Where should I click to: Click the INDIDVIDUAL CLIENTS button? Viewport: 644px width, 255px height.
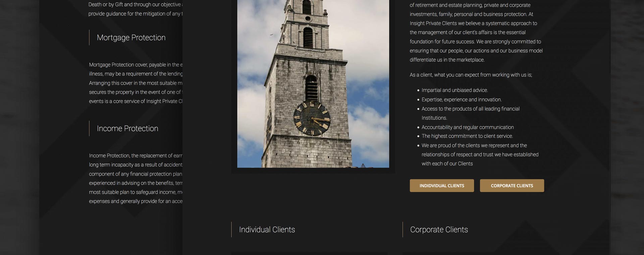[442, 186]
